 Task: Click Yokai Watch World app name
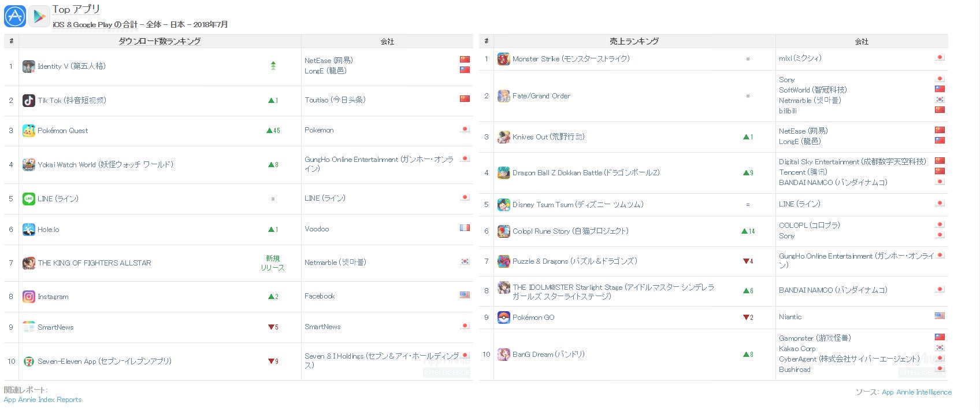pos(106,165)
